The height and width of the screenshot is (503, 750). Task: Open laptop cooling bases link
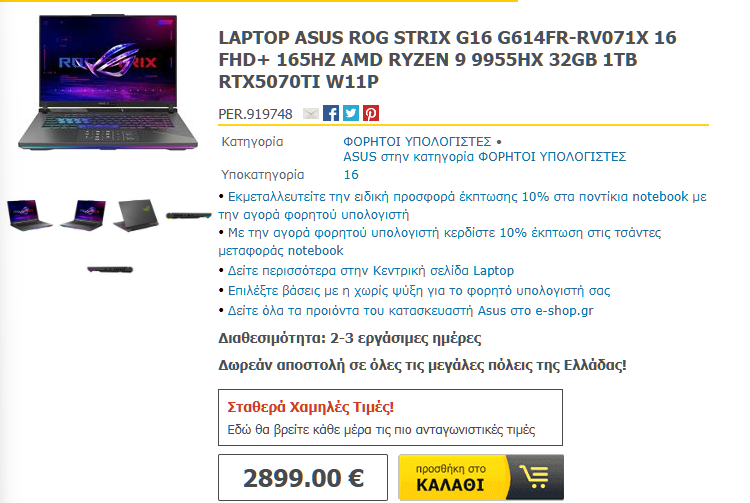click(419, 291)
